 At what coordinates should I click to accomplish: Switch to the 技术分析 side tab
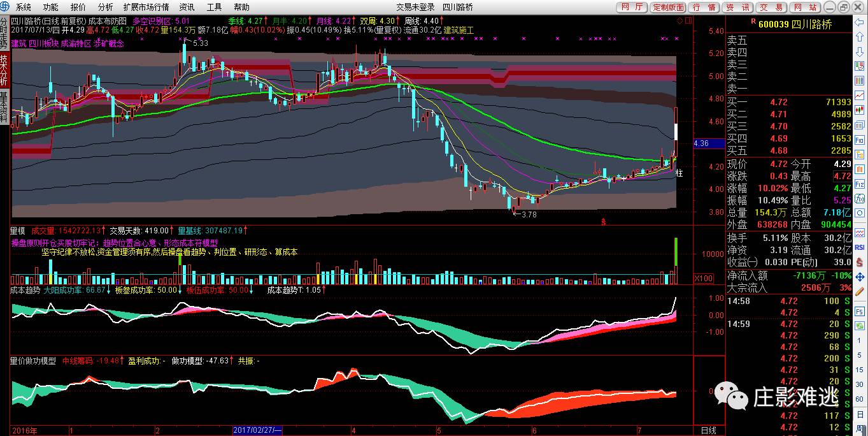(4, 71)
